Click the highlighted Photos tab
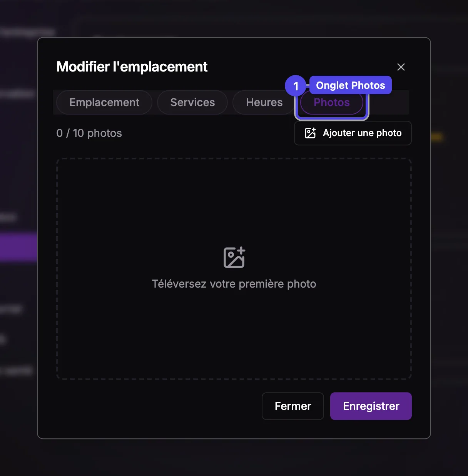The image size is (468, 476). tap(332, 102)
